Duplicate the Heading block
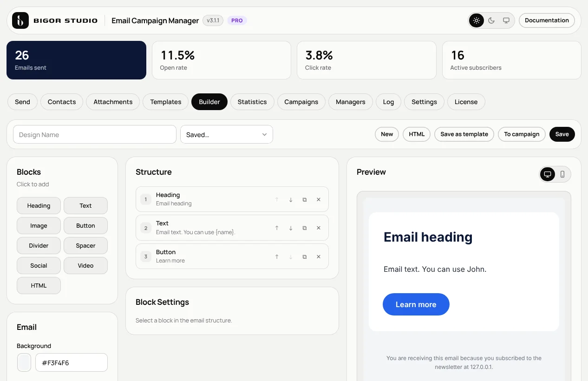Image resolution: width=588 pixels, height=381 pixels. 305,199
